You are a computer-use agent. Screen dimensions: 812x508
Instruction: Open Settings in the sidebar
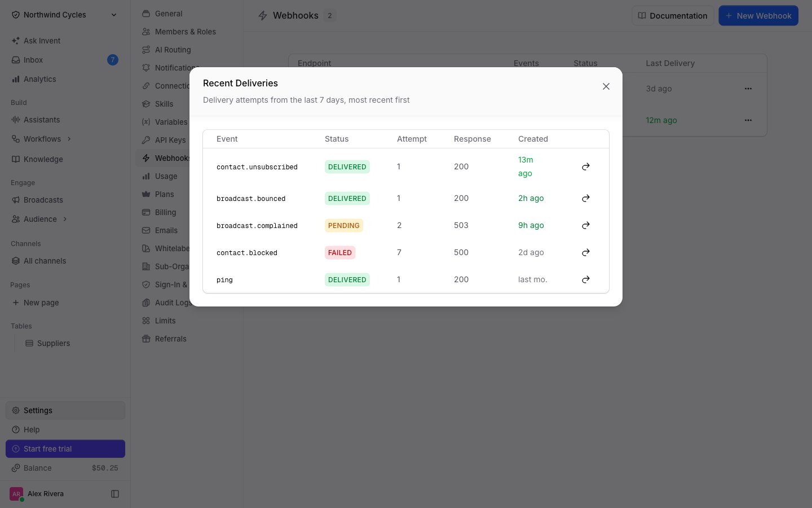tap(65, 410)
